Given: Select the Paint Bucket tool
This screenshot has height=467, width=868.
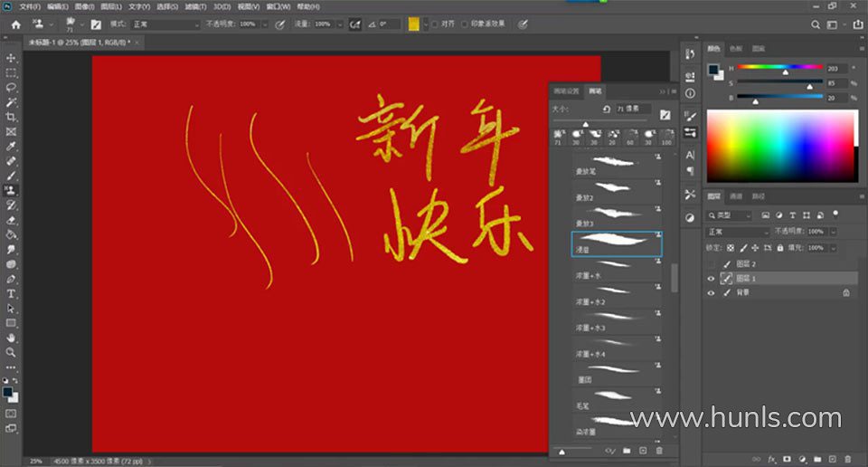Looking at the screenshot, I should point(11,234).
